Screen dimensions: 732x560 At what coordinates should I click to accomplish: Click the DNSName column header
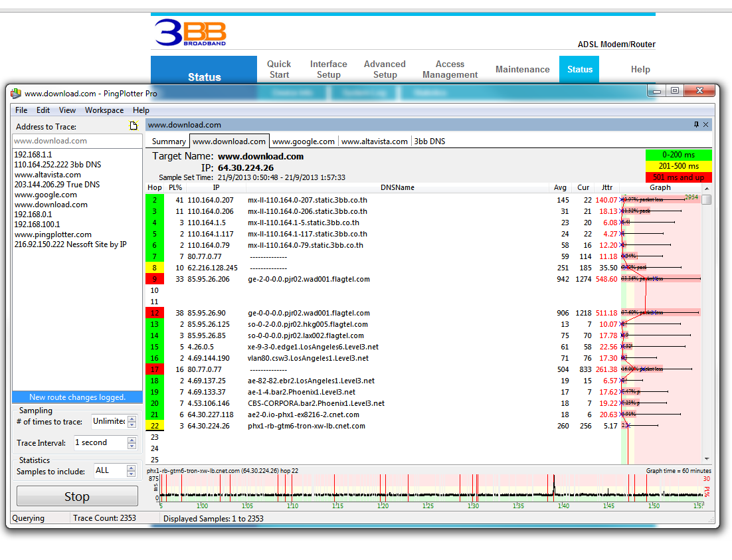coord(397,187)
